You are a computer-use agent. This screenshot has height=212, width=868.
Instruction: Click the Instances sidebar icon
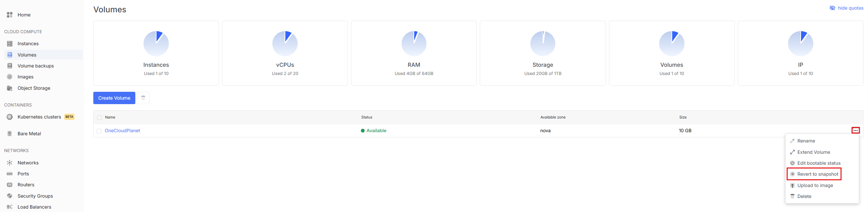coord(10,43)
